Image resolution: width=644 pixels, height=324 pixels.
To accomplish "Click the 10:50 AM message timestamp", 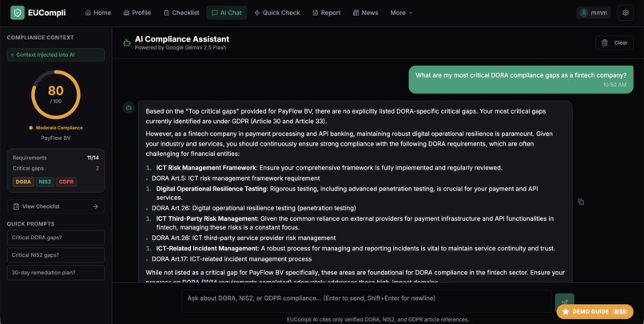I will tap(615, 85).
